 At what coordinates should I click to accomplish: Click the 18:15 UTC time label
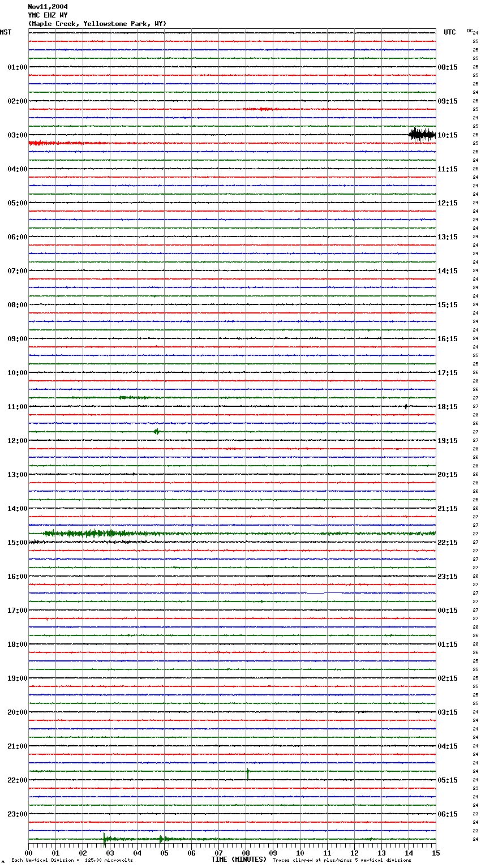pos(448,407)
